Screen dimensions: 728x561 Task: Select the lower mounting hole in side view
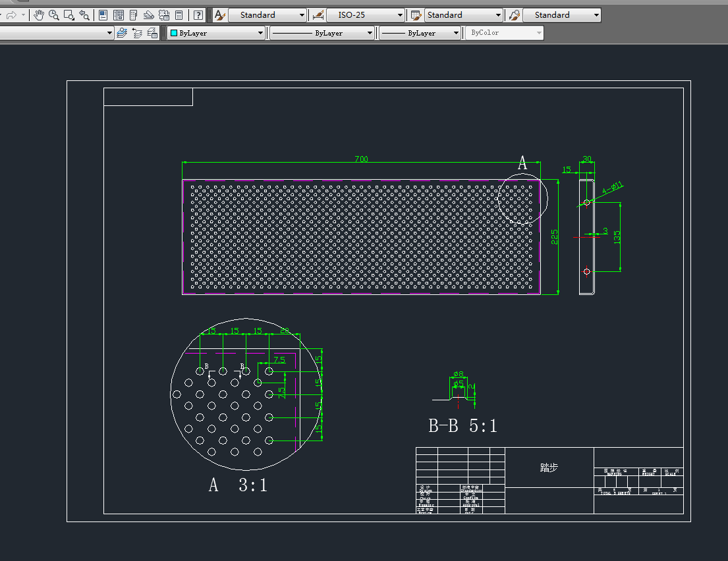point(587,271)
